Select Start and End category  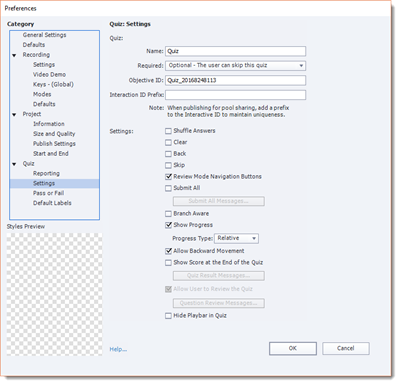pyautogui.click(x=51, y=154)
